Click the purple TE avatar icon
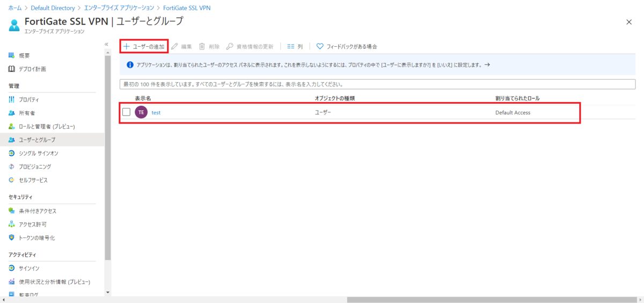The image size is (644, 303). click(141, 112)
